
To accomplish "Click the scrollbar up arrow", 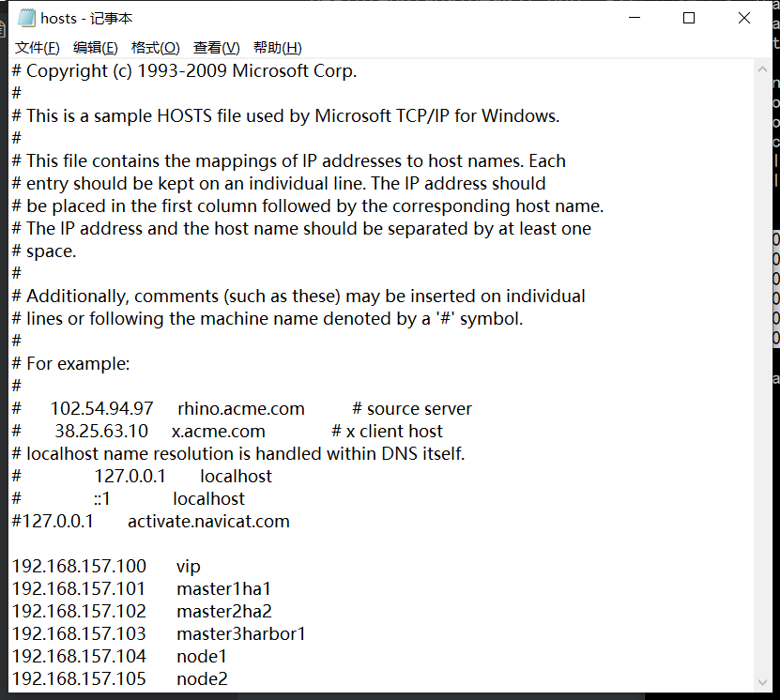I will point(762,70).
